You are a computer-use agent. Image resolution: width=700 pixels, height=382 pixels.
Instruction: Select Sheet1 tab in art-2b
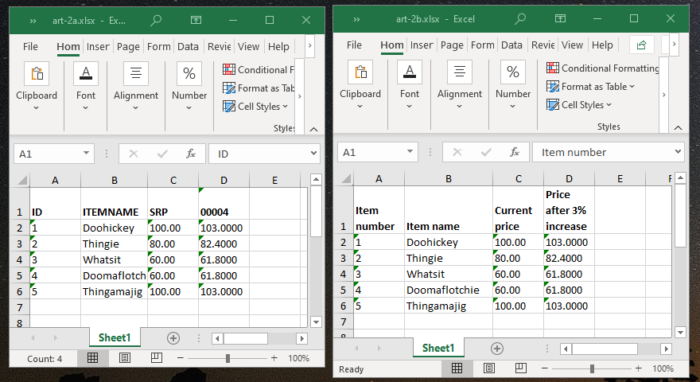(x=438, y=348)
